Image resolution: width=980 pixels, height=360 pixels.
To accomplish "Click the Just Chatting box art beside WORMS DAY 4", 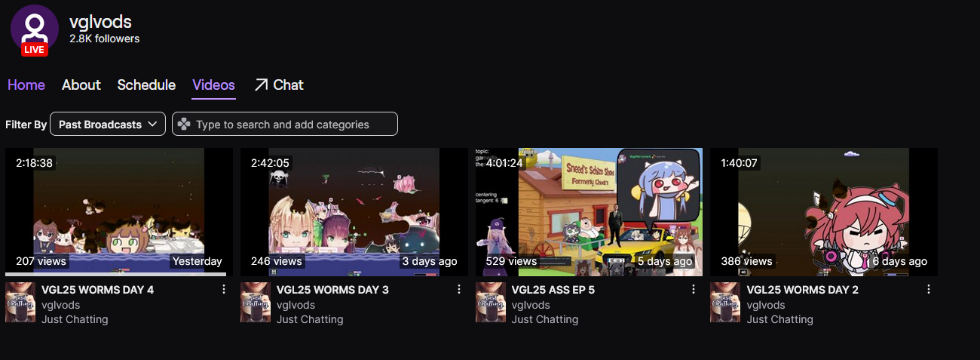I will point(20,303).
